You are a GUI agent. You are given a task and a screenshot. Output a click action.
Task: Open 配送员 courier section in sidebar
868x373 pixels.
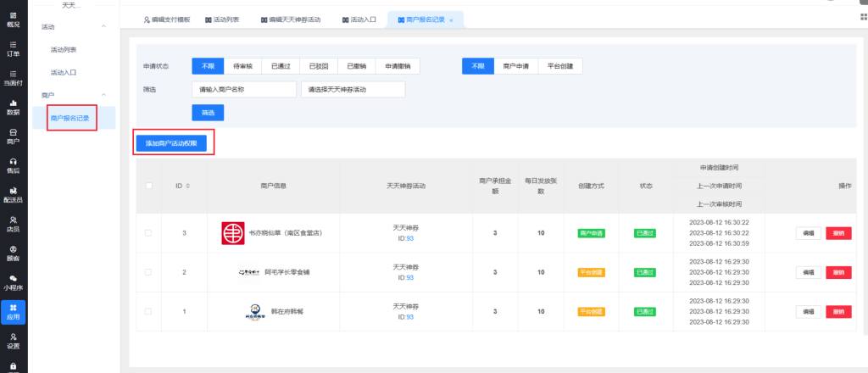14,195
